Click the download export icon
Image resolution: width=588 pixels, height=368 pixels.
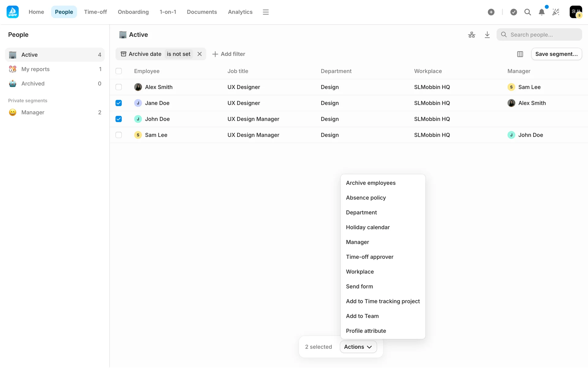487,35
